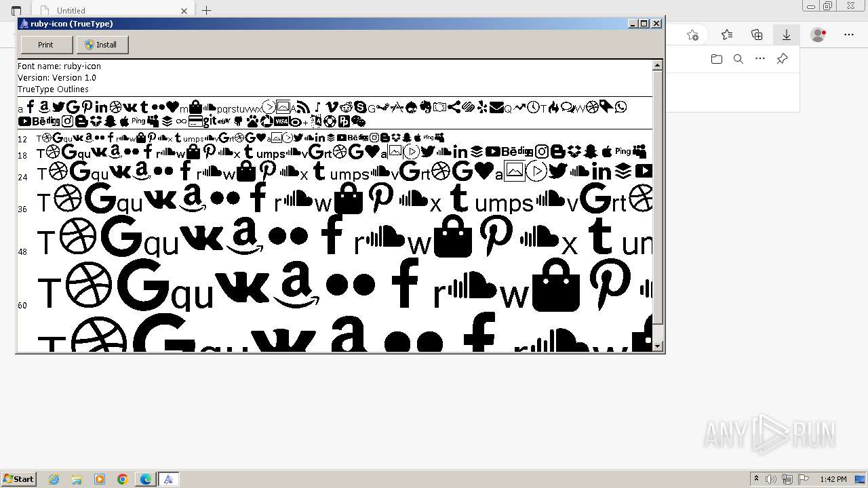Minimize the Edge browser window
The width and height of the screenshot is (868, 488).
[x=810, y=5]
